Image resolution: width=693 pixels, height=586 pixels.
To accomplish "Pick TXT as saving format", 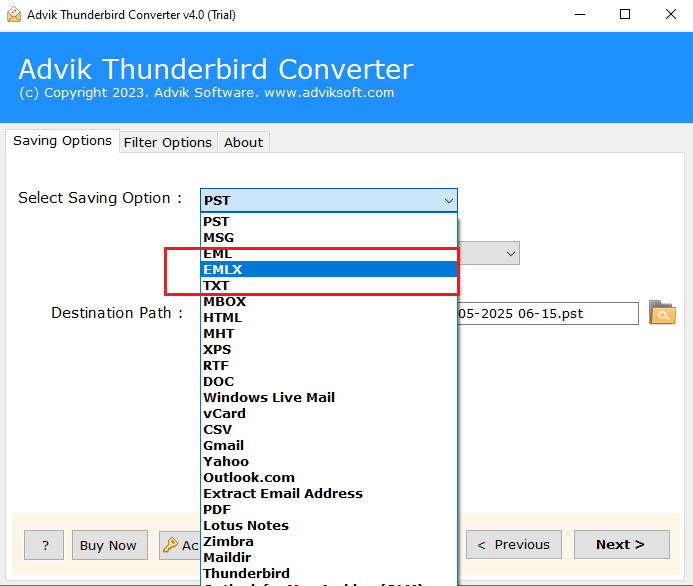I will pos(329,285).
